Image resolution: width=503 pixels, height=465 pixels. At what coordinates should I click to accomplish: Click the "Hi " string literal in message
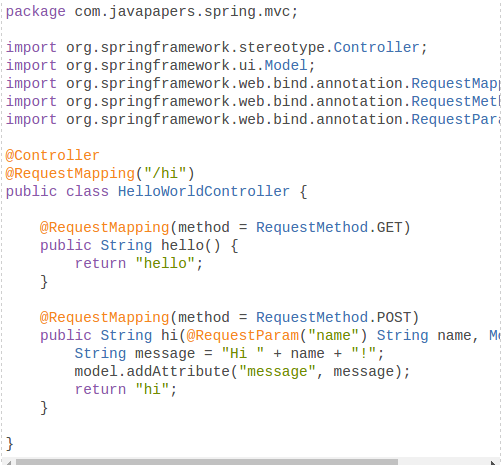point(243,354)
